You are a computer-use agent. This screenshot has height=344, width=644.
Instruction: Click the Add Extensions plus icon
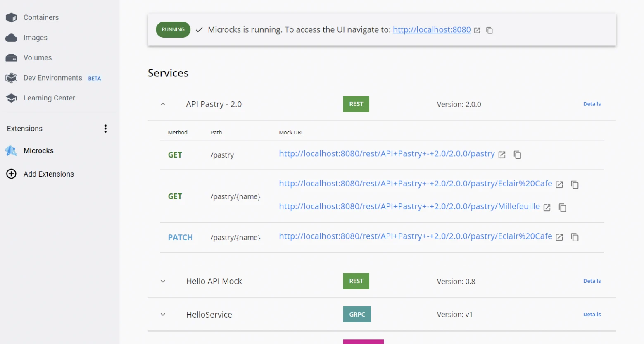[x=12, y=174]
